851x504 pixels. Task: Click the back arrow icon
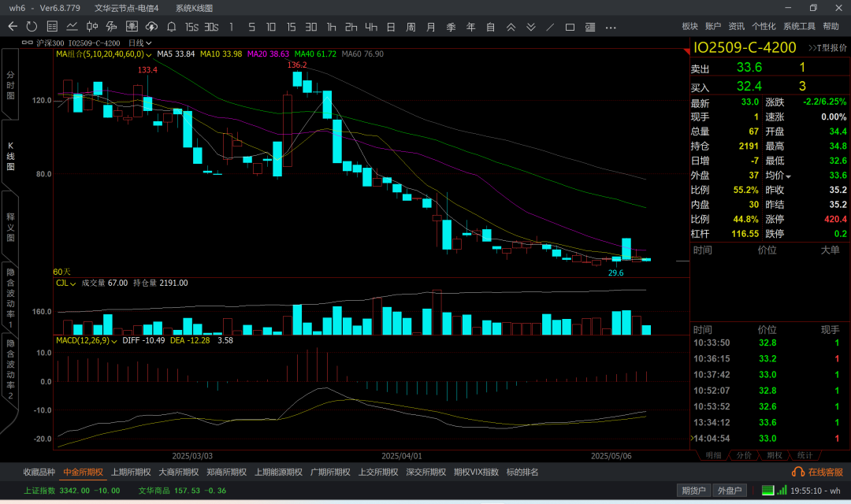point(13,27)
